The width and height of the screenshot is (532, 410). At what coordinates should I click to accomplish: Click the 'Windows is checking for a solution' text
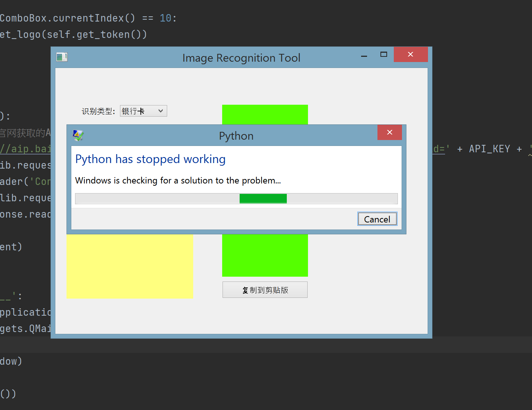click(178, 180)
